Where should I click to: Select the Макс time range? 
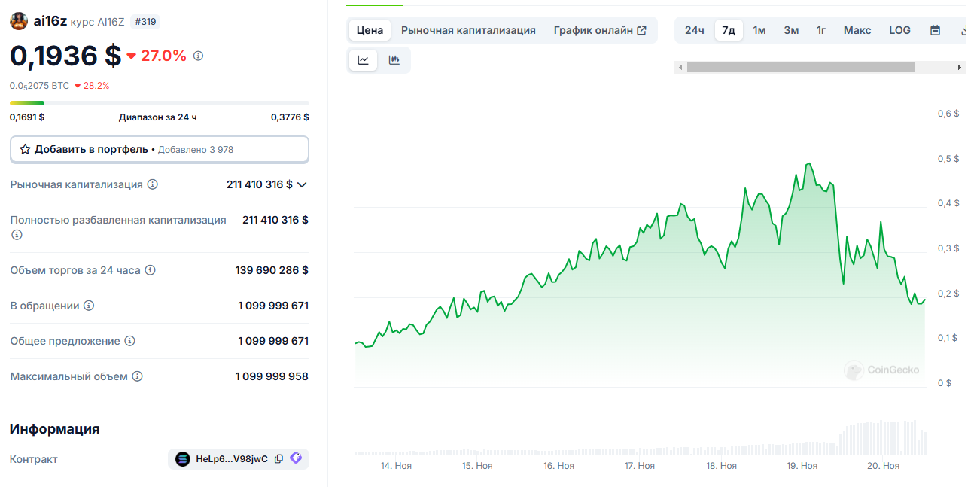(x=857, y=31)
